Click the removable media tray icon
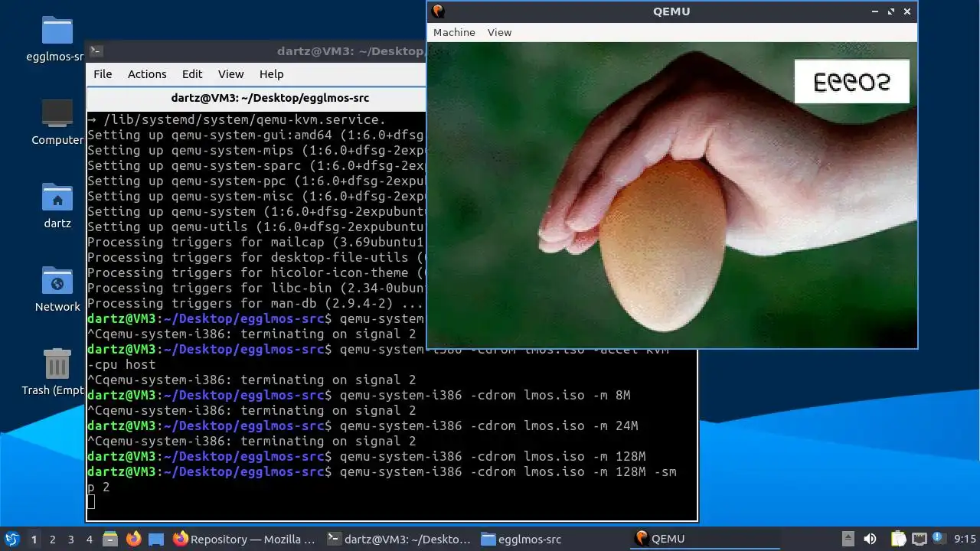 [848, 540]
